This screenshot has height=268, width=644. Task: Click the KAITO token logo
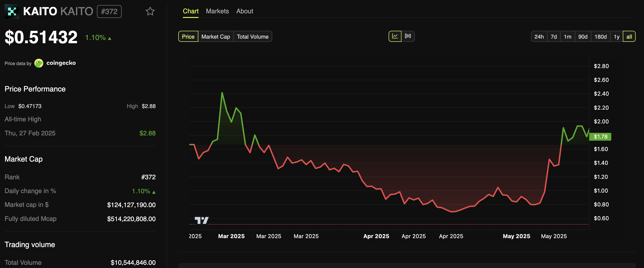click(x=12, y=11)
